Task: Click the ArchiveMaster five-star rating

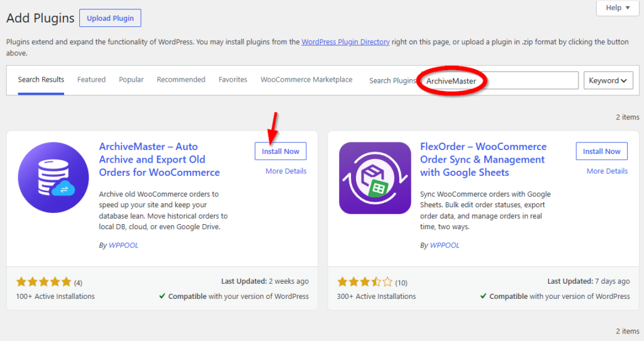Action: click(x=43, y=282)
